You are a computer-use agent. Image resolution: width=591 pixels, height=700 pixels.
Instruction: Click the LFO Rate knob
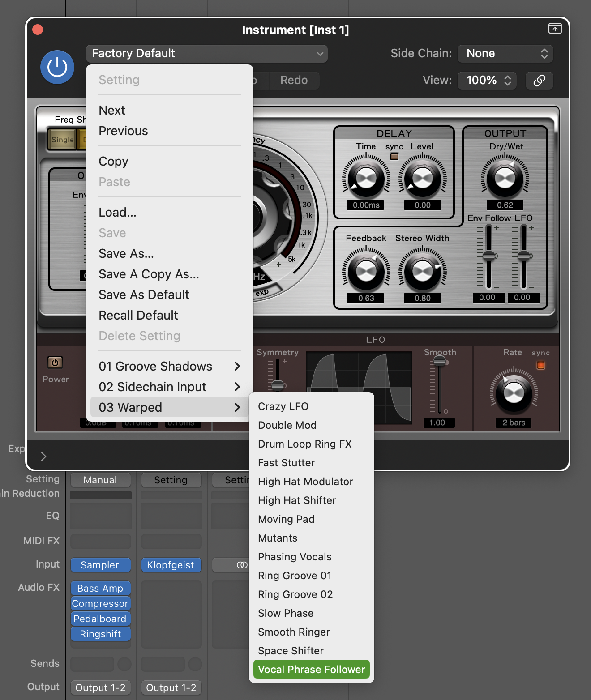[514, 393]
